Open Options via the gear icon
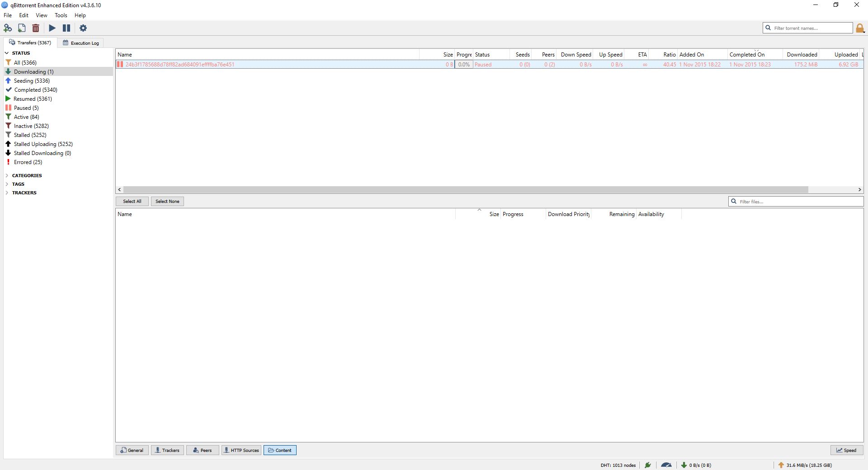Image resolution: width=868 pixels, height=470 pixels. click(83, 28)
